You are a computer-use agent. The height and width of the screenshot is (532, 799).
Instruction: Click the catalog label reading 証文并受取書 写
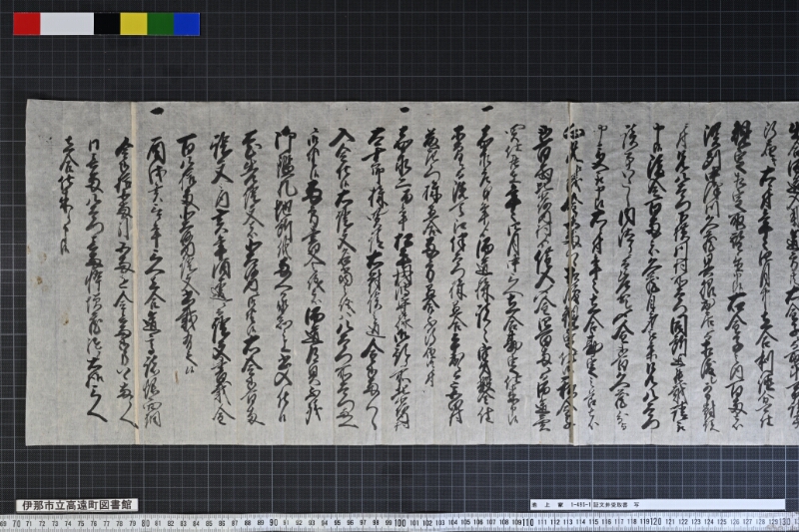coord(657,504)
